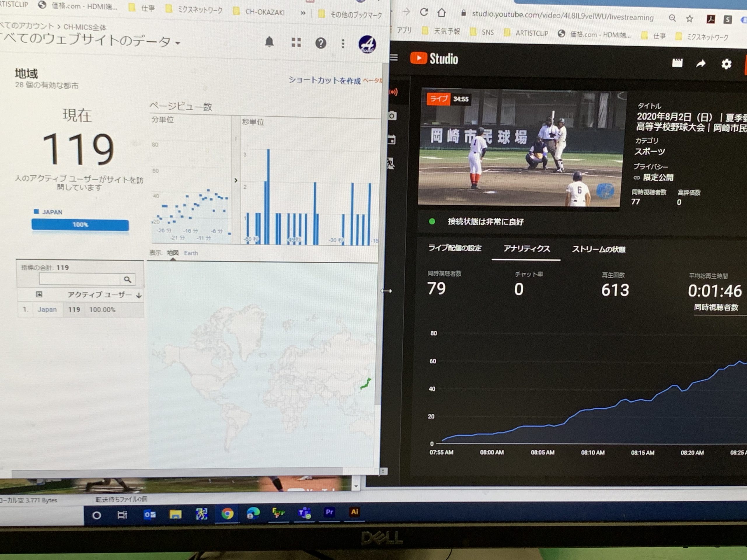This screenshot has width=747, height=560.
Task: Sort by the アクティブ ユーザー column header
Action: point(100,295)
